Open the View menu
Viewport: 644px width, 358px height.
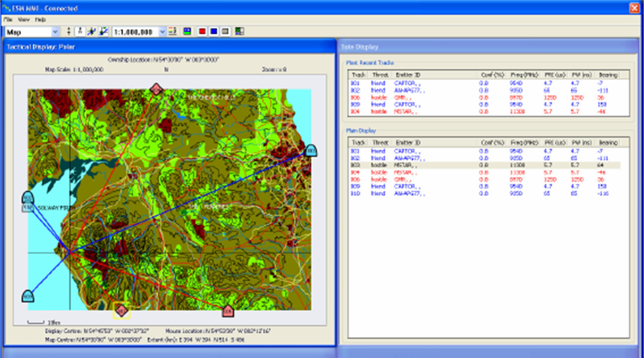24,20
